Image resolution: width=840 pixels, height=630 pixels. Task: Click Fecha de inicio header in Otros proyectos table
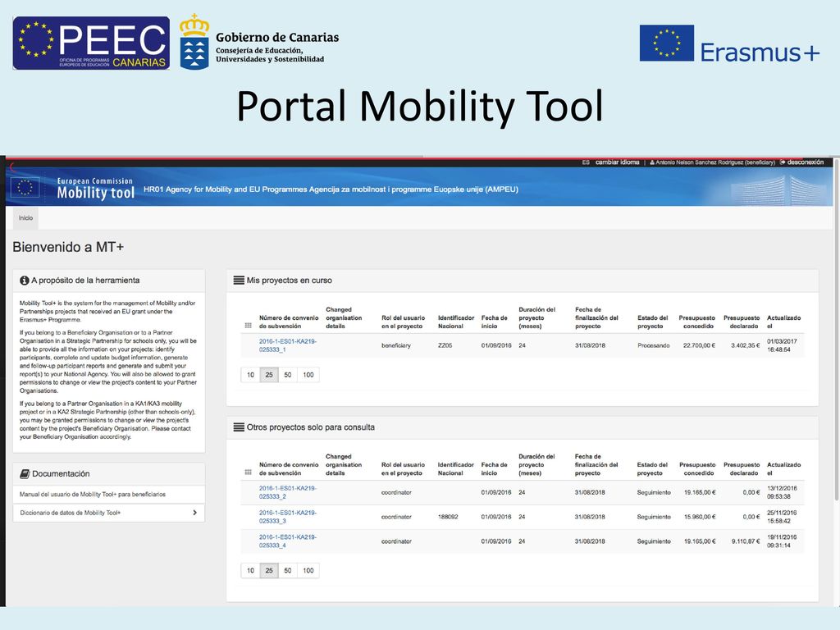(x=494, y=468)
